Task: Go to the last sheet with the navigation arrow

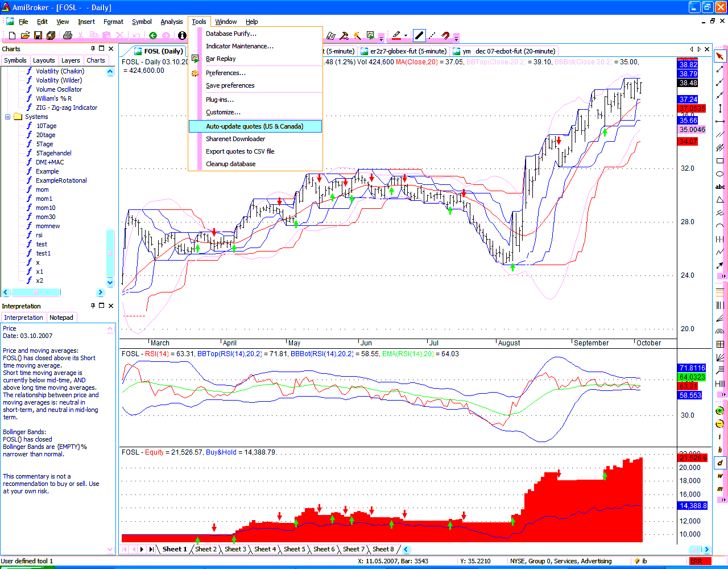Action: 151,549
